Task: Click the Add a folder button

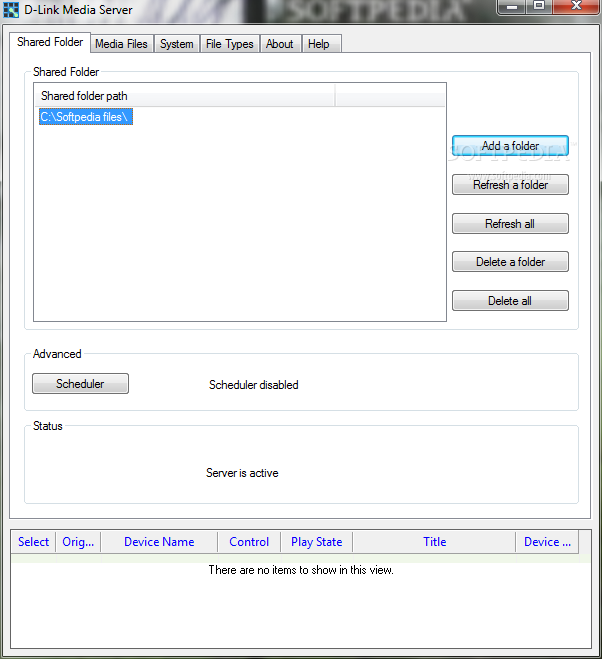Action: click(x=510, y=146)
